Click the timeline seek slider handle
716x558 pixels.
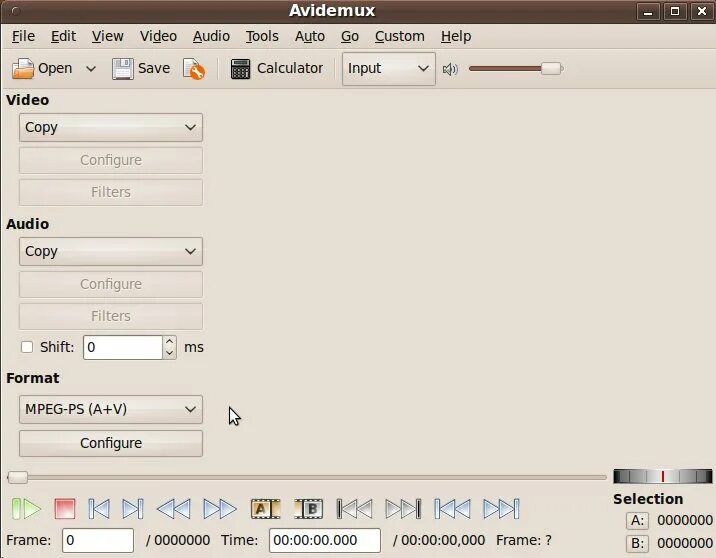point(18,478)
